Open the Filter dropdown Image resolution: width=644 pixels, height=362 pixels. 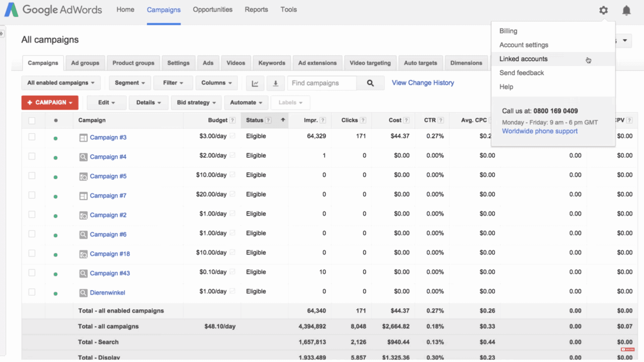[173, 83]
